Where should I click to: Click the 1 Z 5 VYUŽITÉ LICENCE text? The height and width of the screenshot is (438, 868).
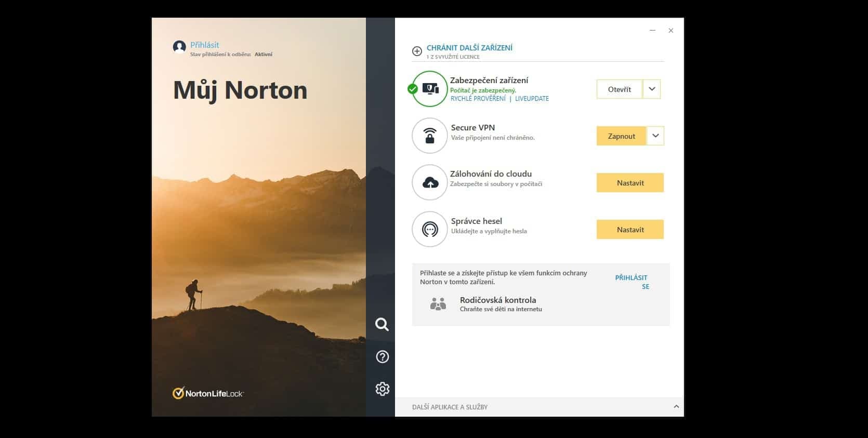pos(453,57)
